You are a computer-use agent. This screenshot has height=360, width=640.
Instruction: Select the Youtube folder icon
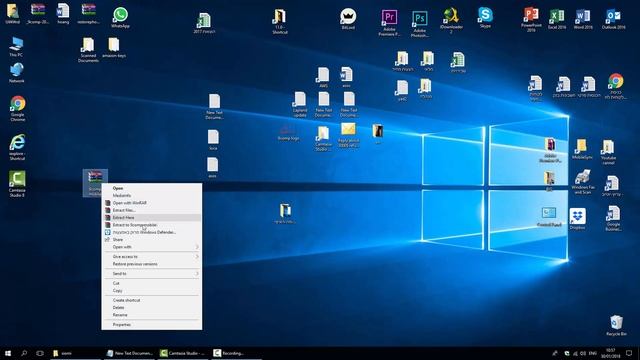point(608,152)
